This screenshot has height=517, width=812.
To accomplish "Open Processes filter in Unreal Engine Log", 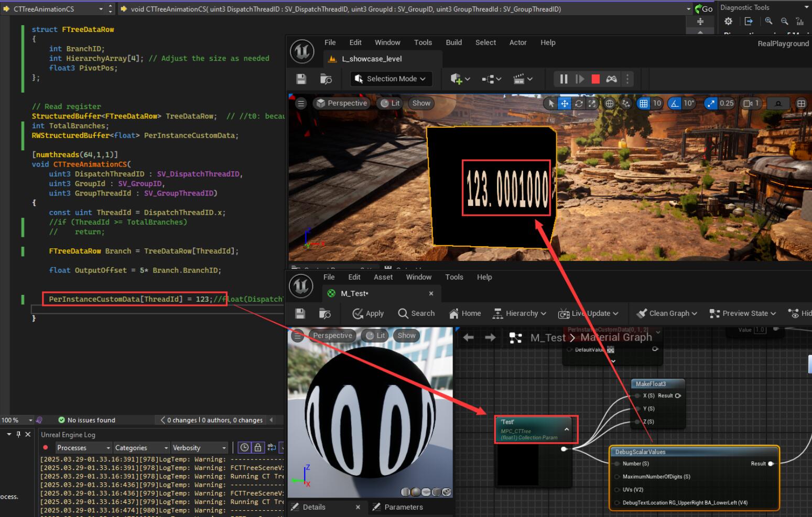I will [84, 448].
